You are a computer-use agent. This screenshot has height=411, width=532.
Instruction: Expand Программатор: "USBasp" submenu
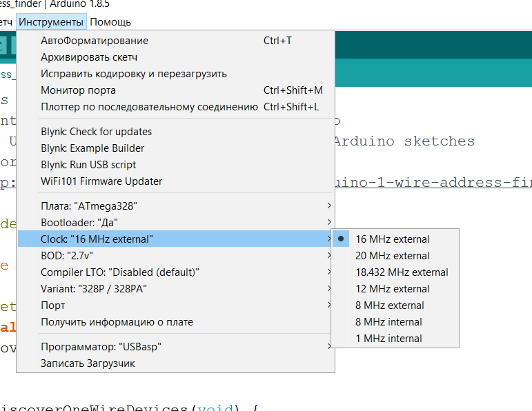[175, 347]
